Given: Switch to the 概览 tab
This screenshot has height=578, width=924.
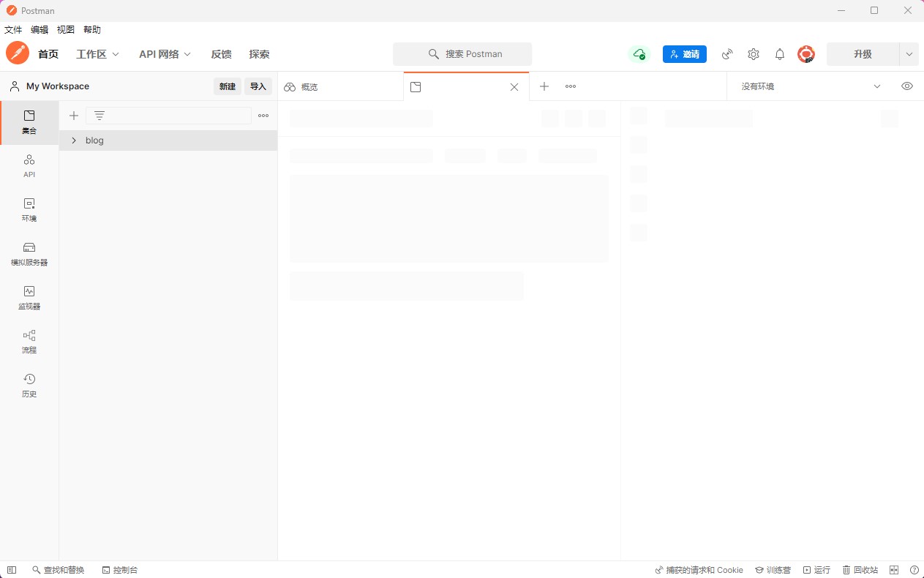Looking at the screenshot, I should (309, 87).
